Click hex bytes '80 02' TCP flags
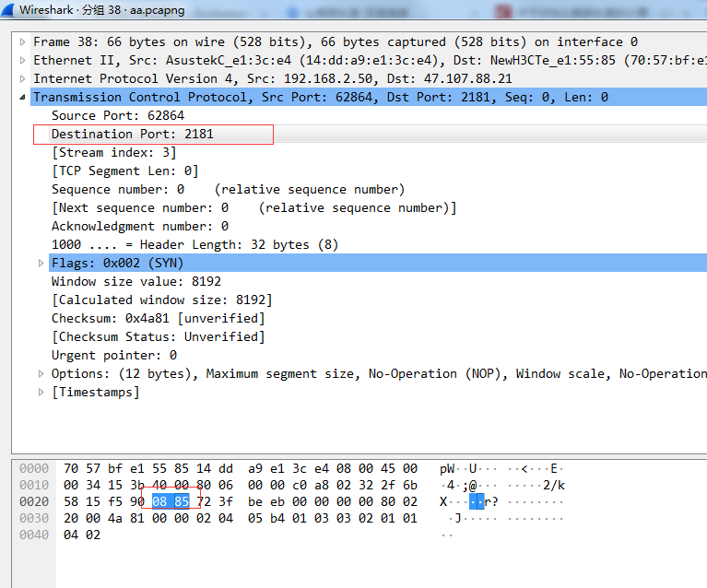Image resolution: width=707 pixels, height=588 pixels. tap(399, 501)
